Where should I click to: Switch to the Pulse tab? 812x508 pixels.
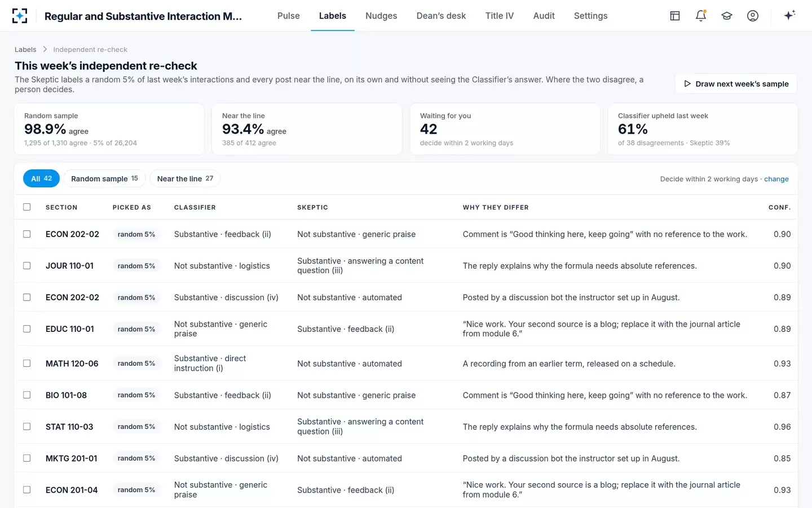pyautogui.click(x=289, y=16)
